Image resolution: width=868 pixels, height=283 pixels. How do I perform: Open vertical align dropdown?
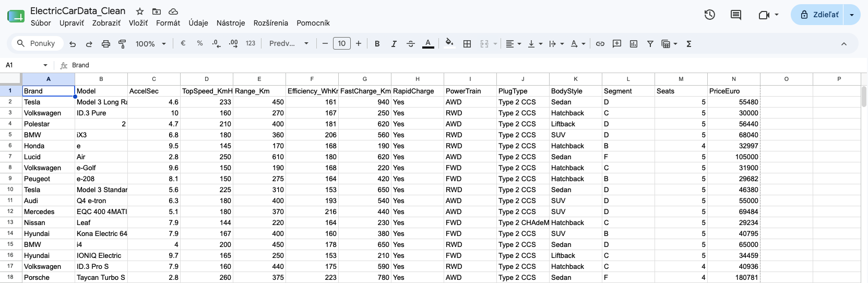click(535, 44)
